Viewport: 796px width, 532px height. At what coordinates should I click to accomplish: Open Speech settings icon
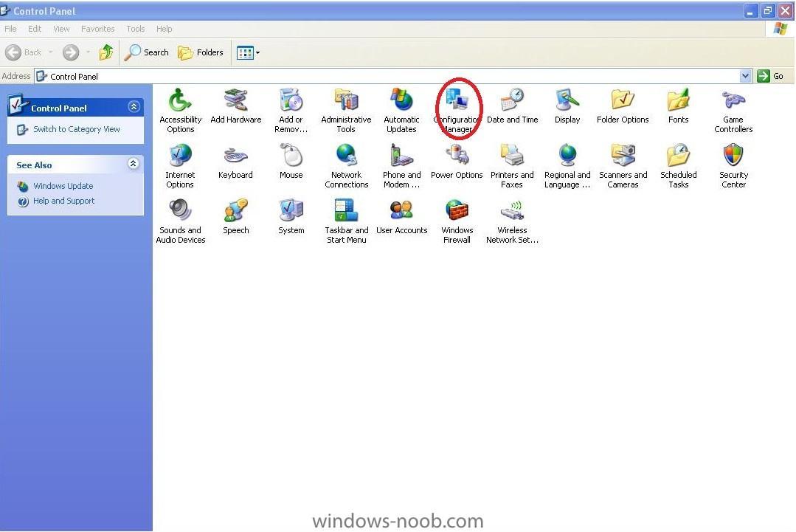click(x=235, y=217)
